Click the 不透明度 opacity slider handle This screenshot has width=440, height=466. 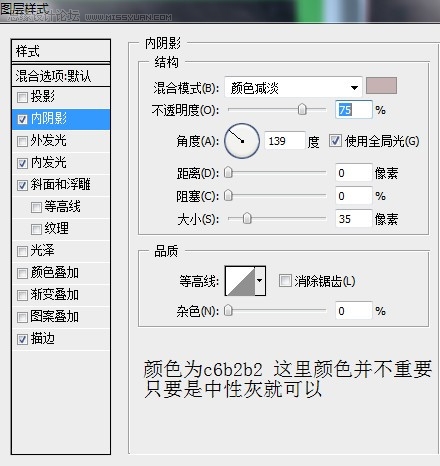click(x=302, y=109)
